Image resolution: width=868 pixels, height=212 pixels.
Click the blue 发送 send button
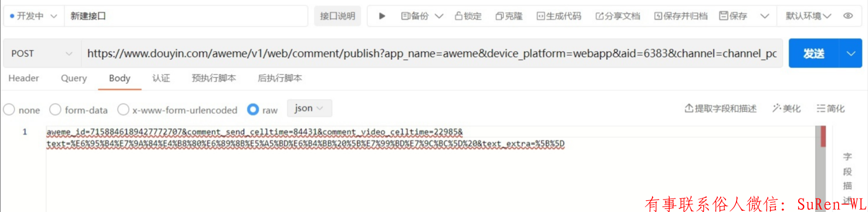pyautogui.click(x=814, y=53)
